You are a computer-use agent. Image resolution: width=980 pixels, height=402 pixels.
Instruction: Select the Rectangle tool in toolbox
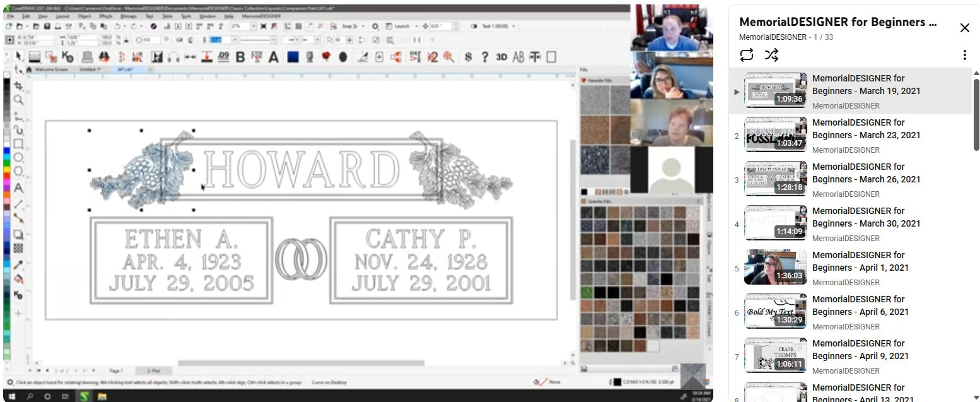(x=18, y=143)
